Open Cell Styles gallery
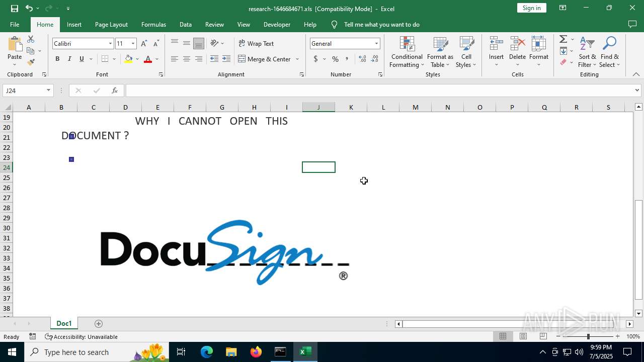 (x=466, y=52)
